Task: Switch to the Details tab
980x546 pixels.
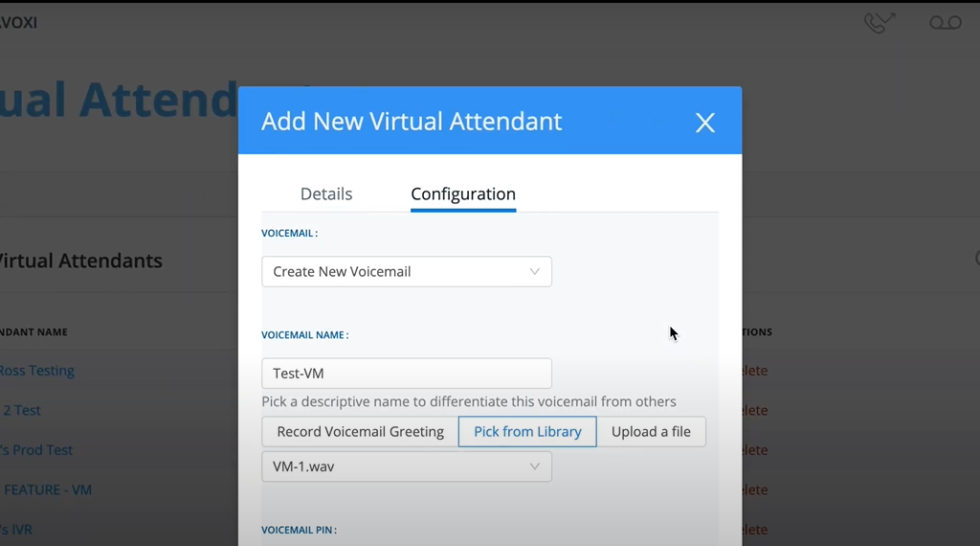Action: [326, 193]
